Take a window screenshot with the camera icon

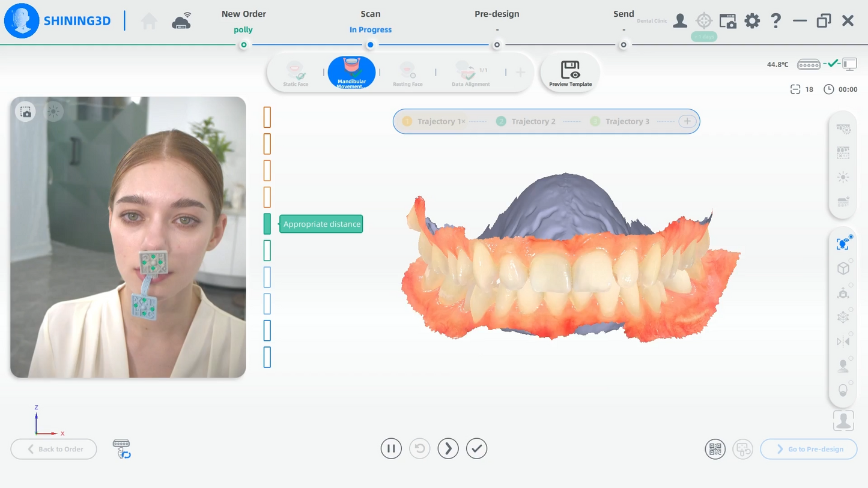(x=728, y=21)
